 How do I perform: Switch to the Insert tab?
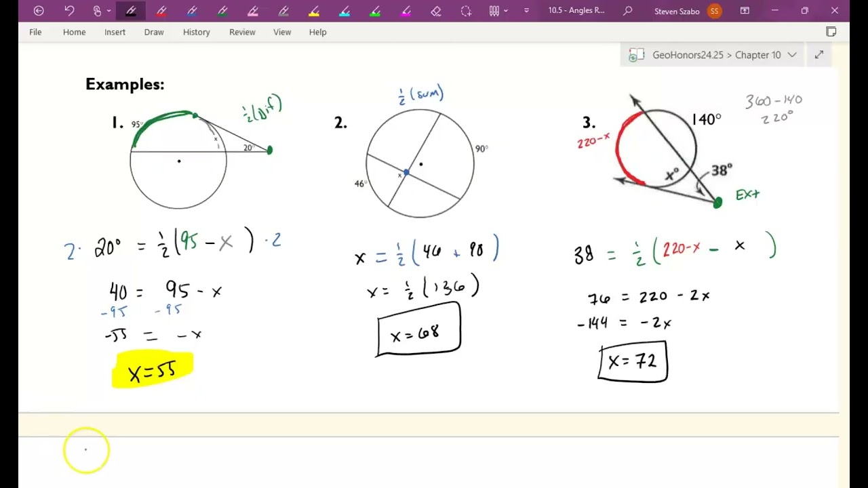(x=115, y=32)
